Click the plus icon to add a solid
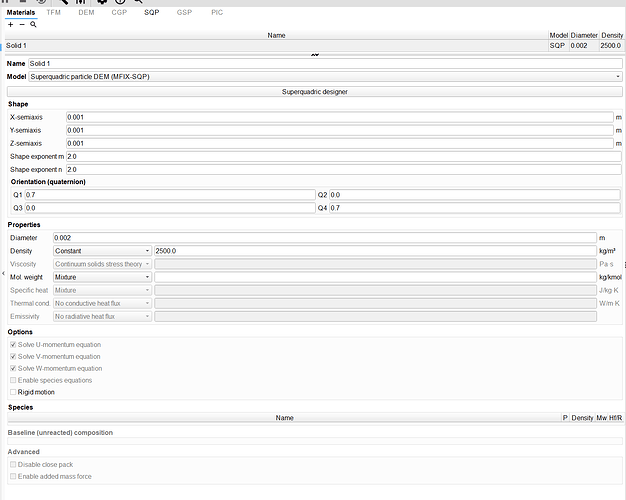This screenshot has width=626, height=500. coord(10,23)
